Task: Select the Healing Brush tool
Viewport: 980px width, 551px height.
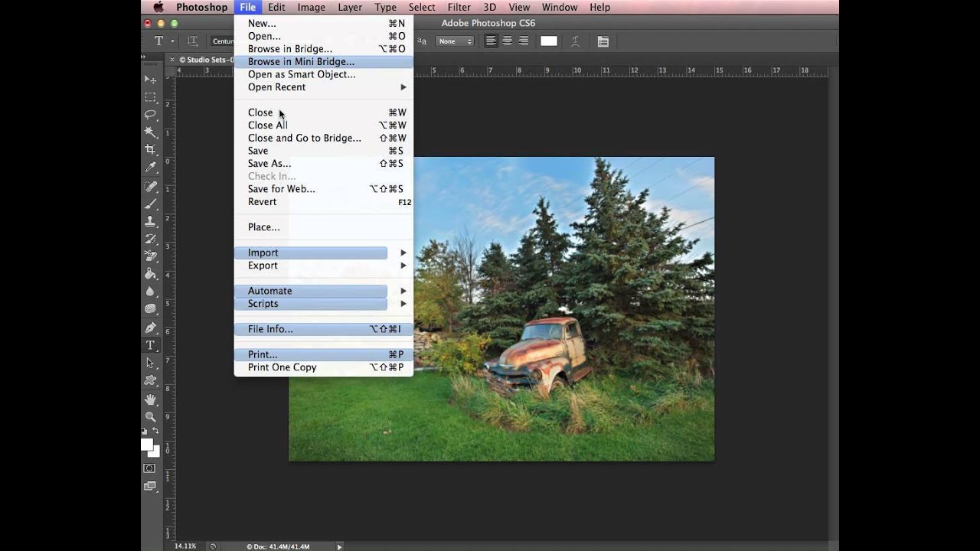Action: click(150, 186)
